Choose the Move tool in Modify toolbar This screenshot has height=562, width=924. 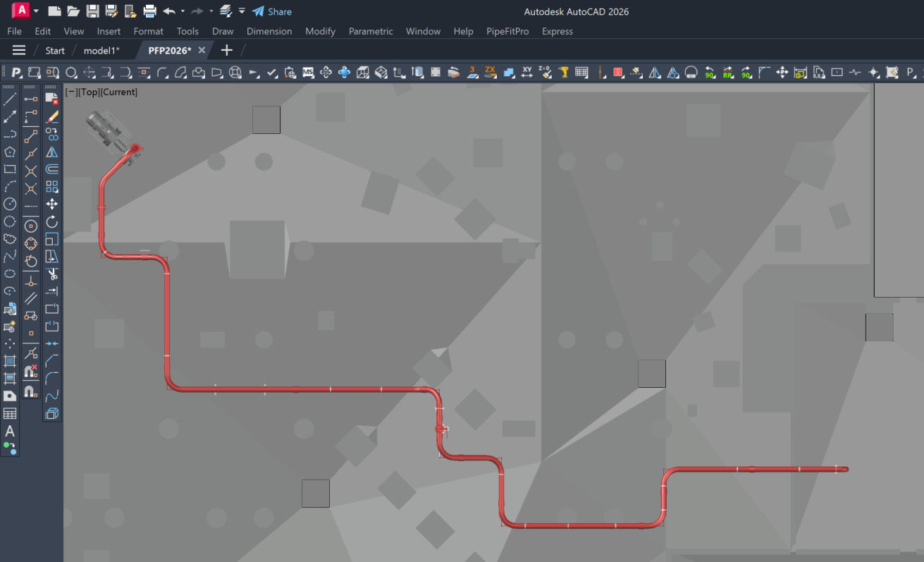(x=52, y=204)
